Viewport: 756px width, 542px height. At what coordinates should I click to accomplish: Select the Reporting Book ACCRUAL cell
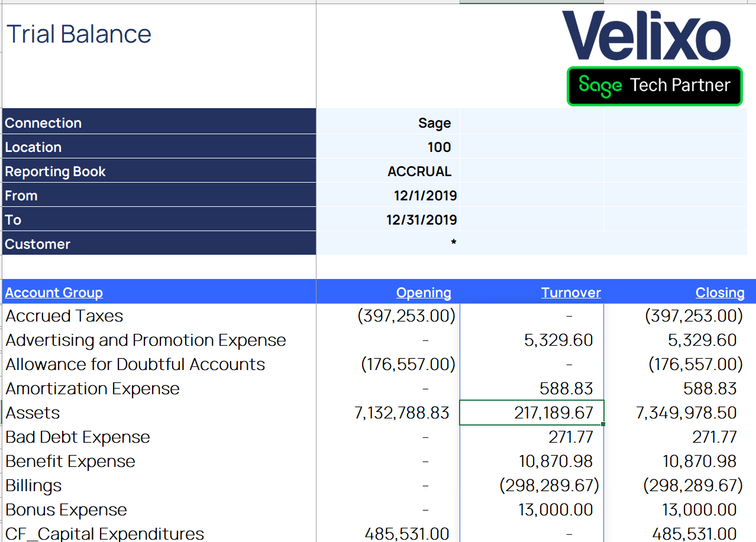[388, 171]
